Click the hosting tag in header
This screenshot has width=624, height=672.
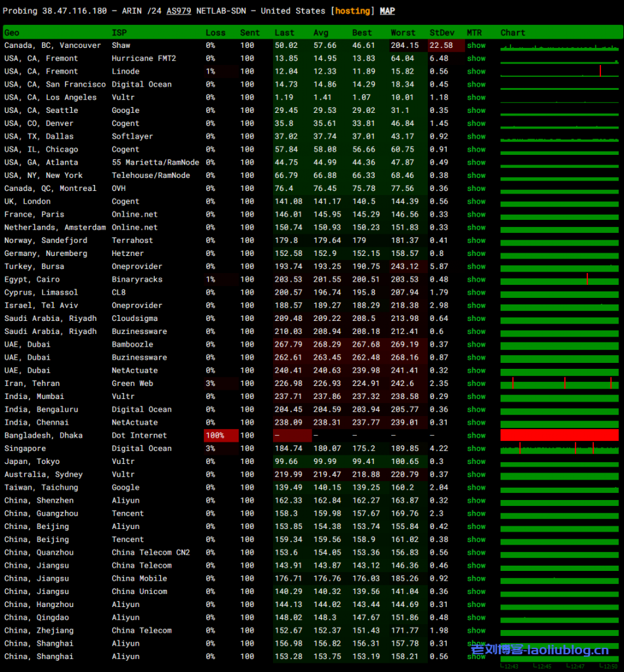pos(352,11)
